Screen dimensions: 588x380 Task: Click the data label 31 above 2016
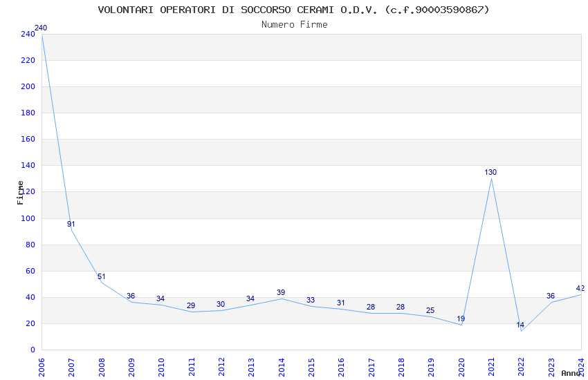coord(340,303)
